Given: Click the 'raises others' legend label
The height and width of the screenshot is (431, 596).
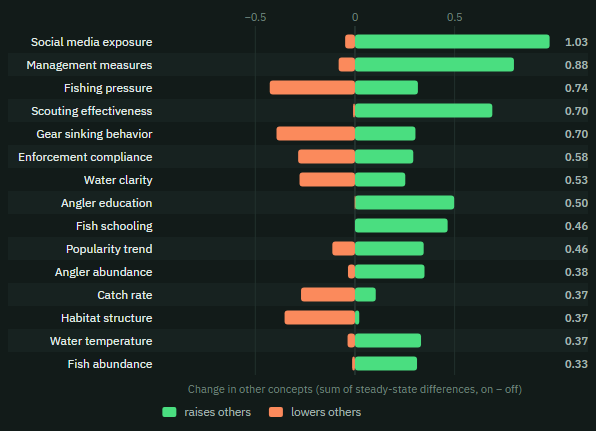Looking at the screenshot, I should (217, 412).
